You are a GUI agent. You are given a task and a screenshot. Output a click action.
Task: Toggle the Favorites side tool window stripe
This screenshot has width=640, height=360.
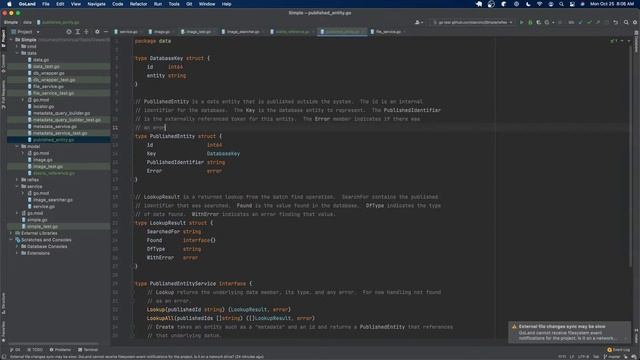click(x=3, y=330)
